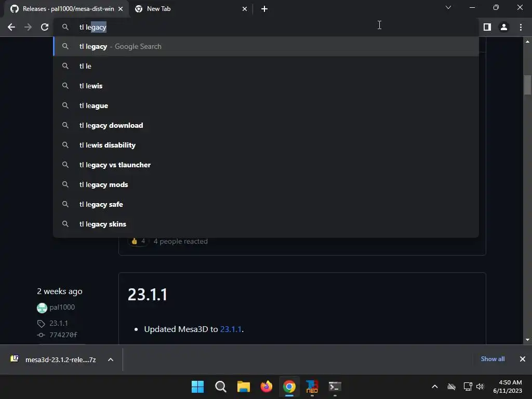Screen dimensions: 532x399
Task: Click the thumbs-up reaction button
Action: tap(138, 241)
